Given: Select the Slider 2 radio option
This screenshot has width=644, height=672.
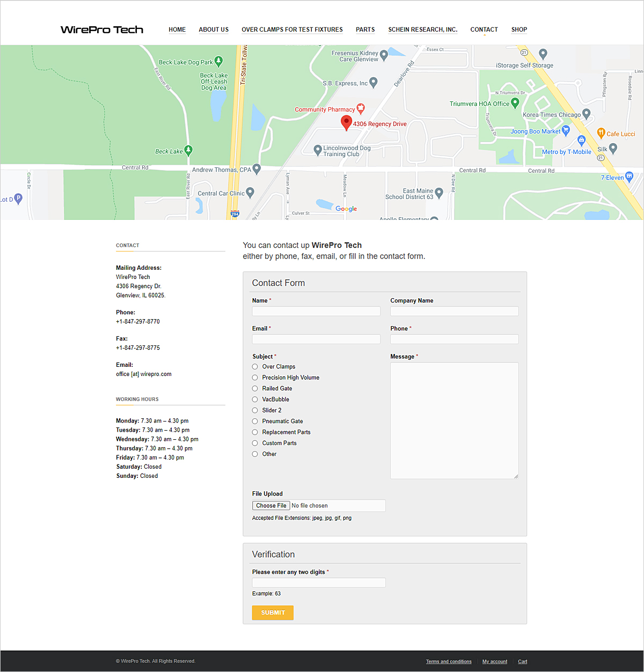Looking at the screenshot, I should click(x=255, y=410).
